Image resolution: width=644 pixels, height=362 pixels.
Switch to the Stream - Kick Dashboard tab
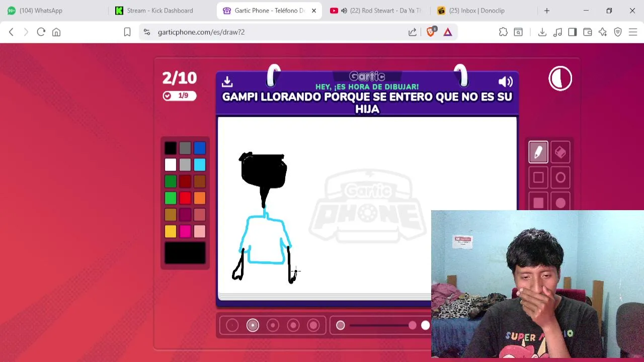coord(160,11)
